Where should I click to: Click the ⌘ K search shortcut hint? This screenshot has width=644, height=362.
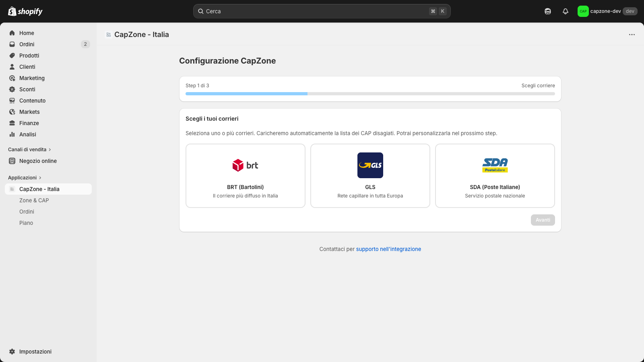(x=438, y=11)
